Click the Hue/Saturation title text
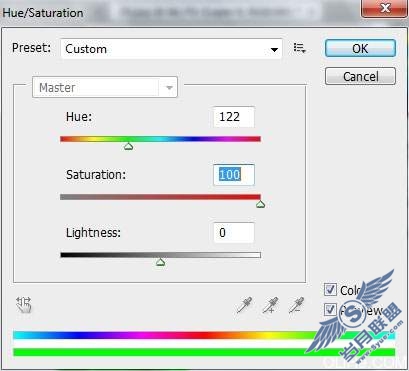Image resolution: width=409 pixels, height=371 pixels. (43, 13)
